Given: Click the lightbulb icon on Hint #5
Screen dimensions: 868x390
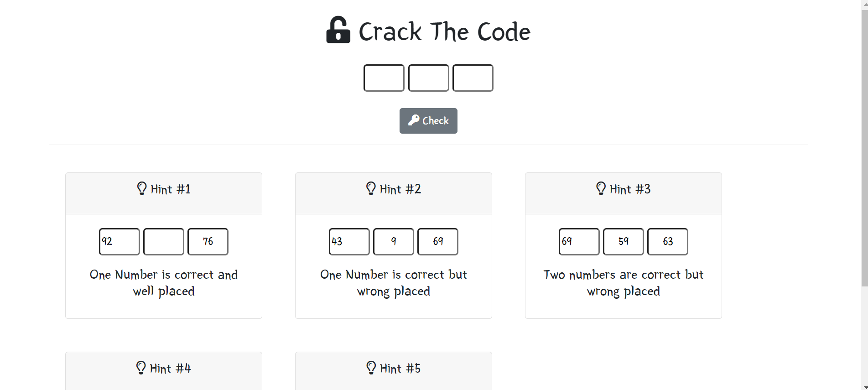Looking at the screenshot, I should click(371, 368).
